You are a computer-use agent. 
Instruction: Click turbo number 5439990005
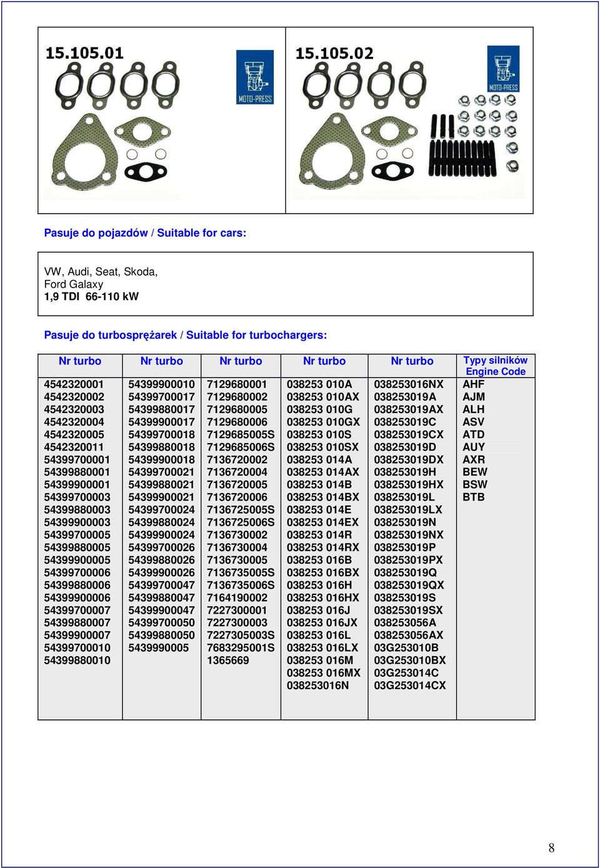pyautogui.click(x=158, y=647)
